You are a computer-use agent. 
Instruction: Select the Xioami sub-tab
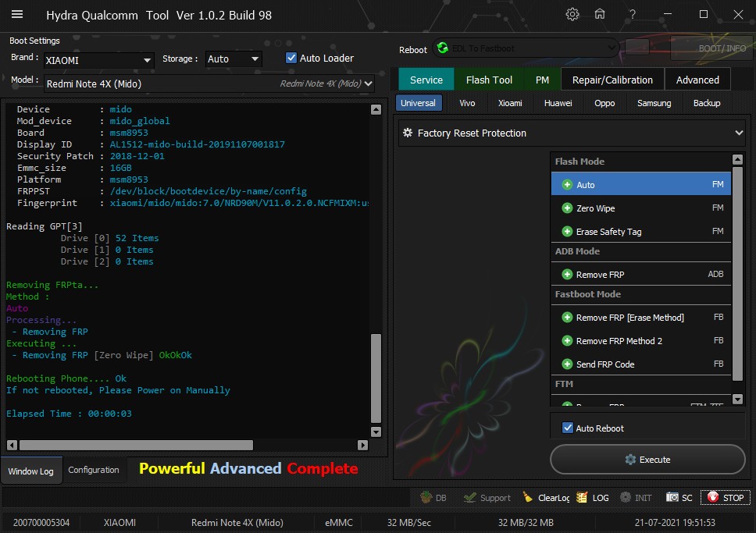[510, 103]
